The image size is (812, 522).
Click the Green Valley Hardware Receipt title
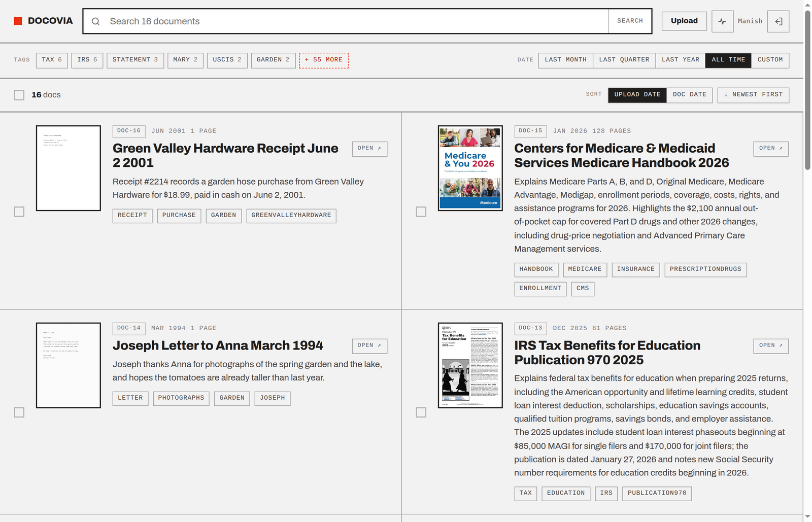225,155
